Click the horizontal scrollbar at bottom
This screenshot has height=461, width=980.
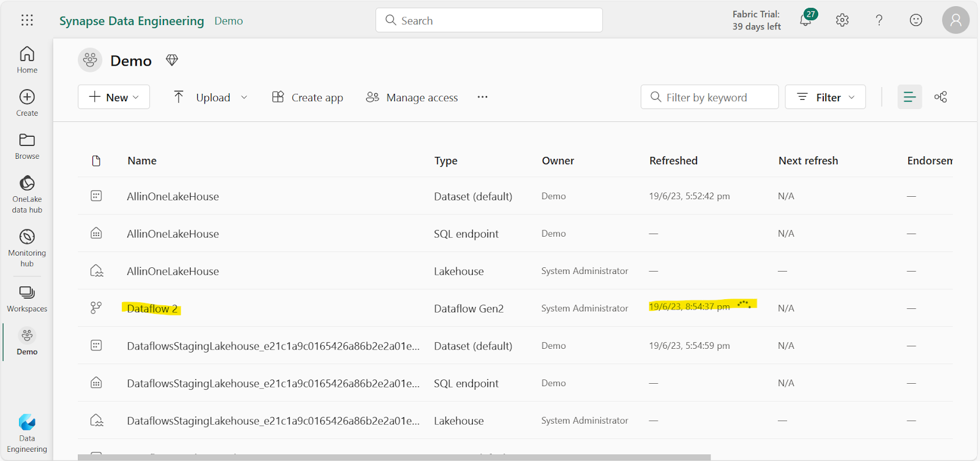click(x=394, y=457)
